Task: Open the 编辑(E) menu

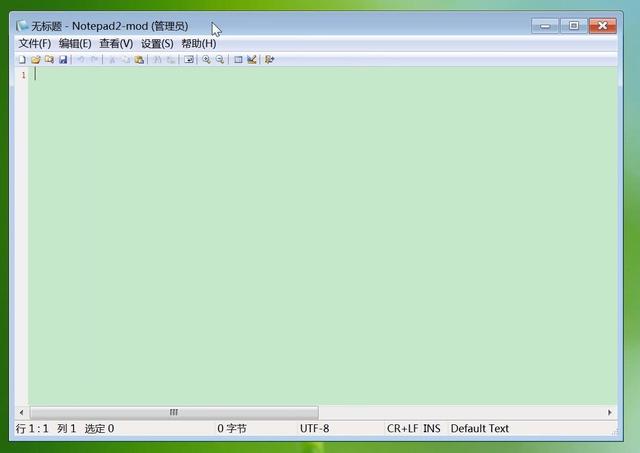Action: tap(75, 44)
